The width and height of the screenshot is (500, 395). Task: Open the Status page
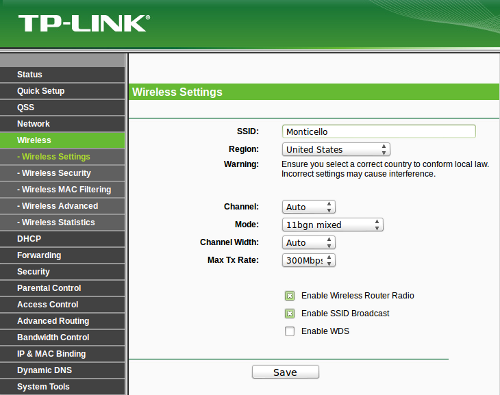(x=63, y=74)
